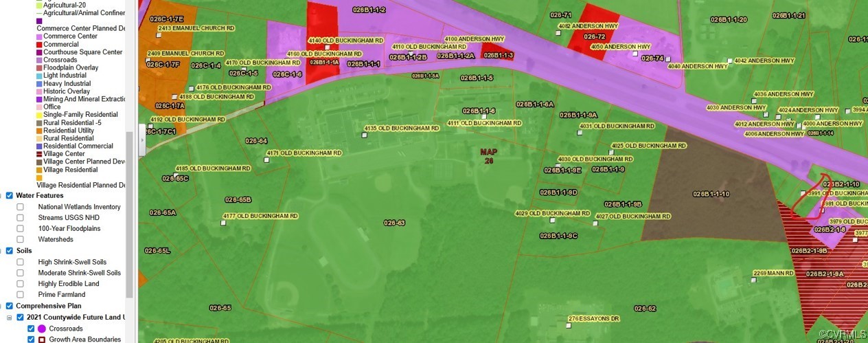Click the 276 Essayons Dr address label
The height and width of the screenshot is (343, 868).
pyautogui.click(x=594, y=318)
